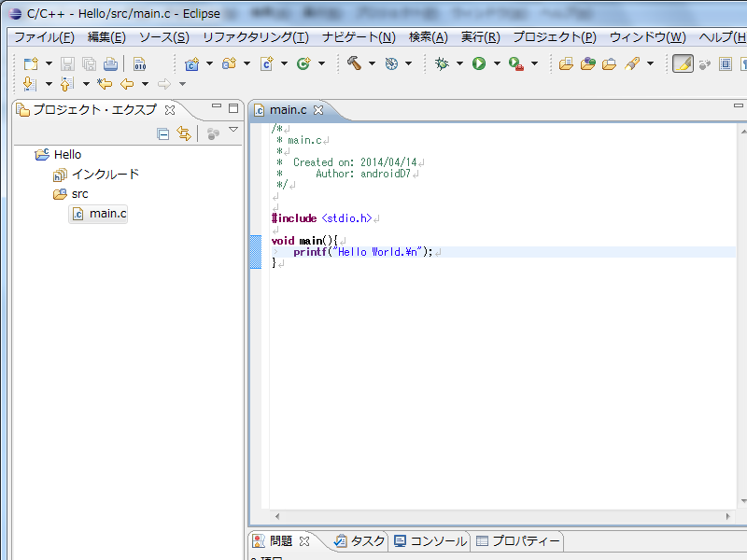The height and width of the screenshot is (560, 747).
Task: Click the New C++ class icon
Action: [x=303, y=63]
